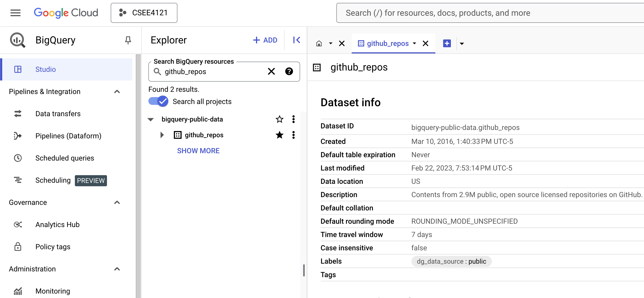Collapse the Governance section
The width and height of the screenshot is (644, 298).
pos(117,202)
